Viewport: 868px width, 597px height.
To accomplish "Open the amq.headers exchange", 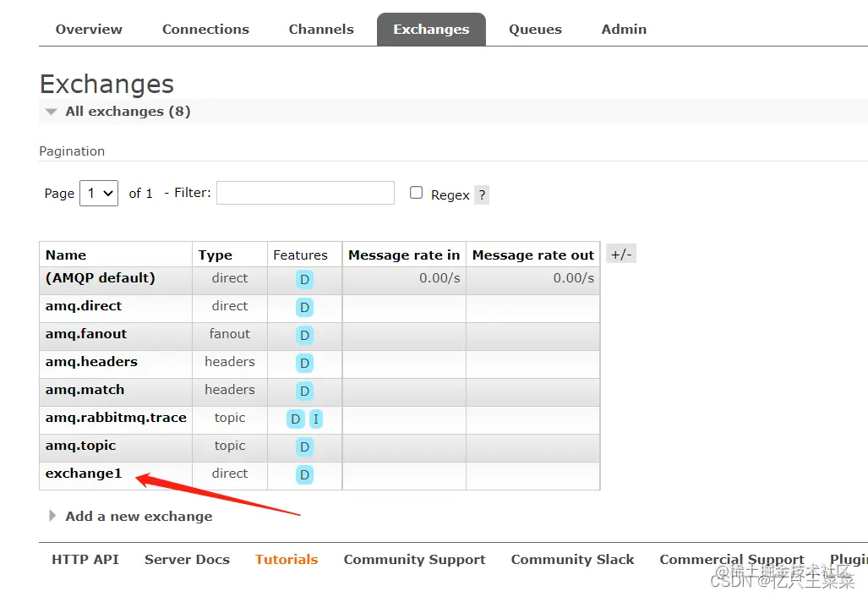I will 91,362.
